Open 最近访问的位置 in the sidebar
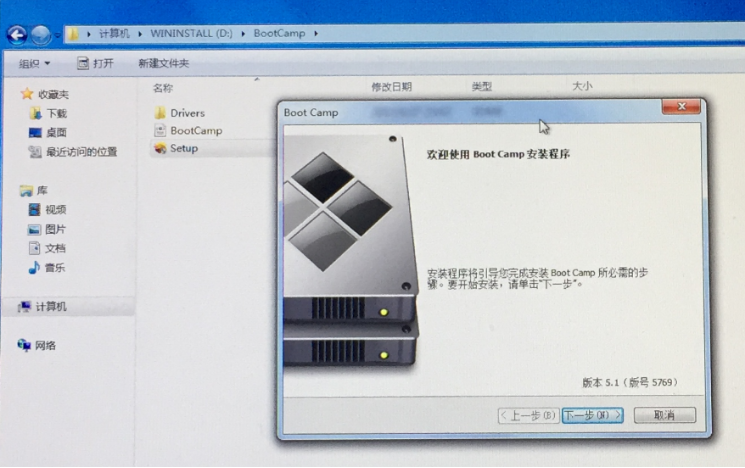Image resolution: width=745 pixels, height=468 pixels. point(80,152)
